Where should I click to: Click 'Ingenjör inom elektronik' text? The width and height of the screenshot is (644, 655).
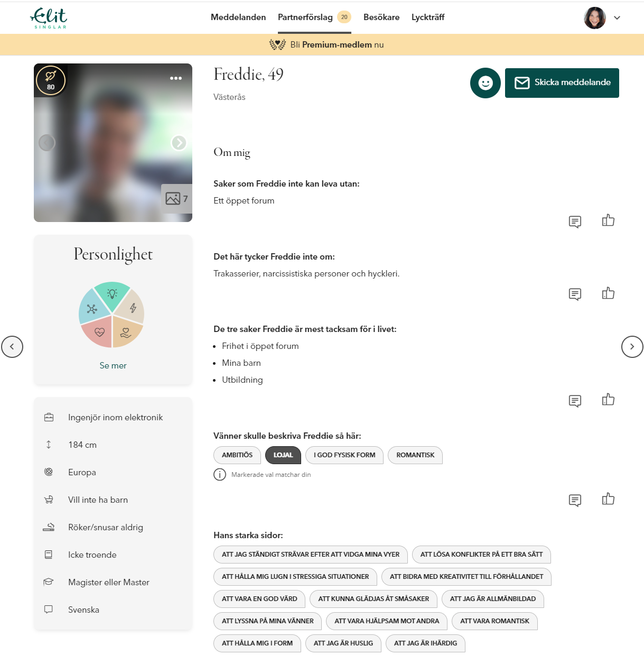(x=115, y=418)
